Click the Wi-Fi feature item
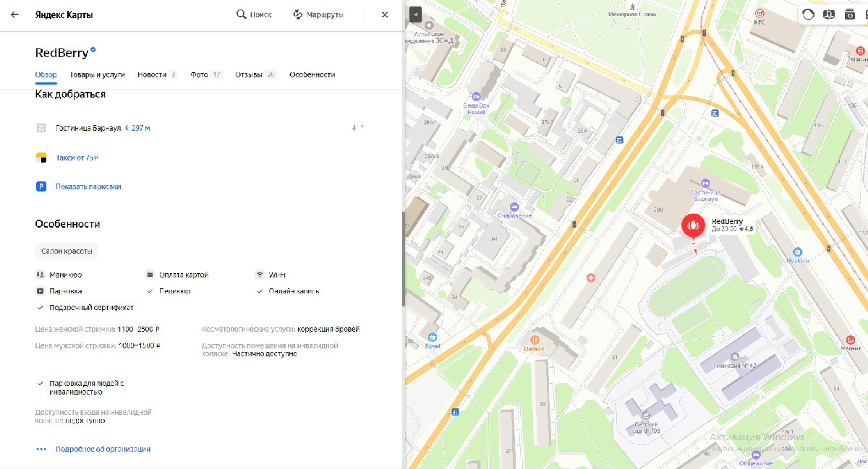The width and height of the screenshot is (868, 469). point(271,275)
